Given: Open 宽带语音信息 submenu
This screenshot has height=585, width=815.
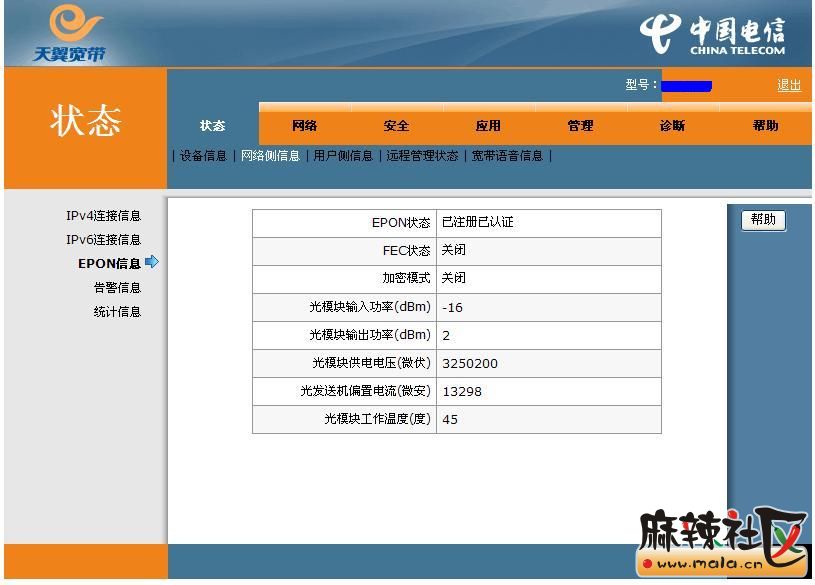Looking at the screenshot, I should point(507,156).
